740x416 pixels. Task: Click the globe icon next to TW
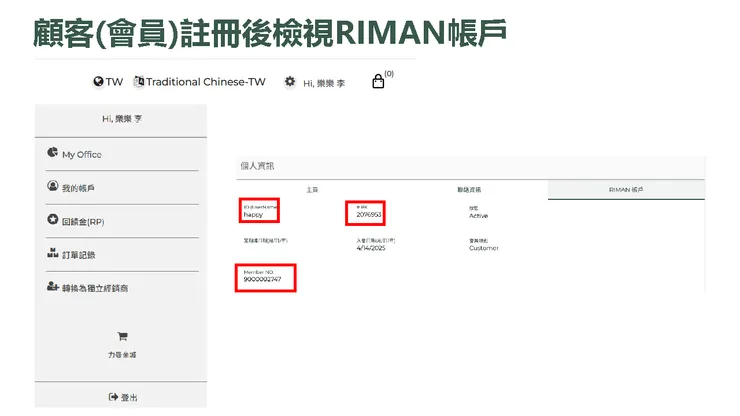[98, 82]
